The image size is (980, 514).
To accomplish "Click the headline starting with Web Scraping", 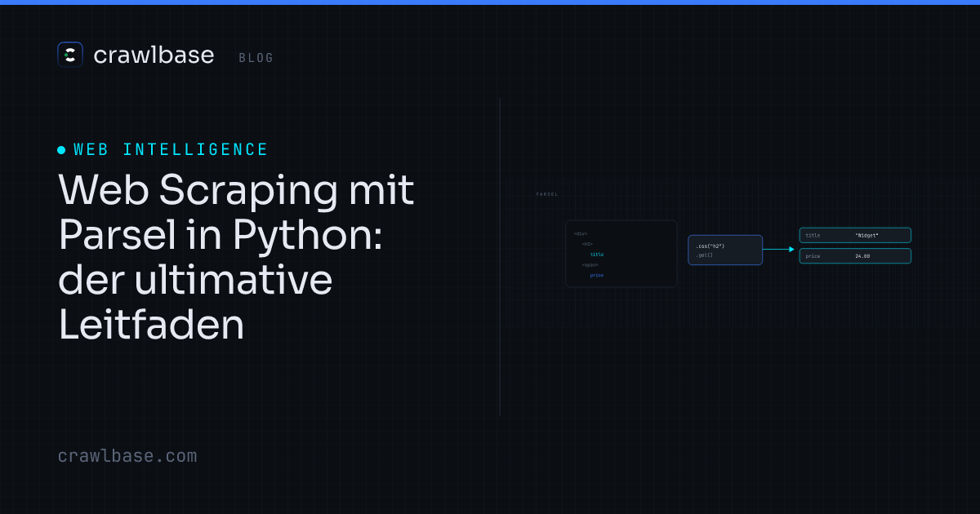I will point(236,258).
